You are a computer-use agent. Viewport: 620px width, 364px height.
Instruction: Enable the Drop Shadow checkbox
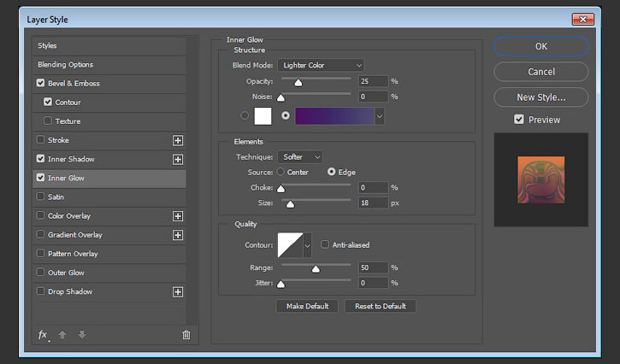pyautogui.click(x=40, y=291)
